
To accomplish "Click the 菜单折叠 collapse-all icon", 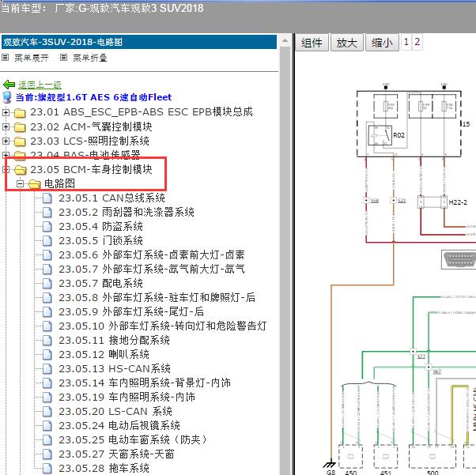I will coord(63,57).
